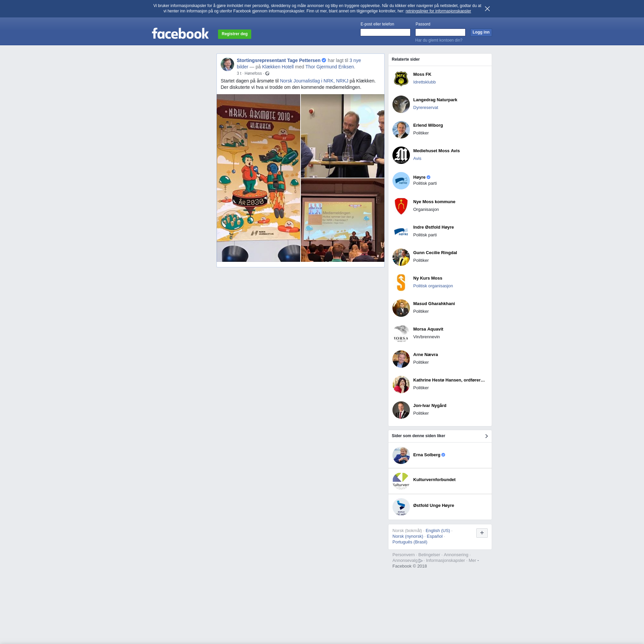Switch language to English (US)

click(437, 531)
